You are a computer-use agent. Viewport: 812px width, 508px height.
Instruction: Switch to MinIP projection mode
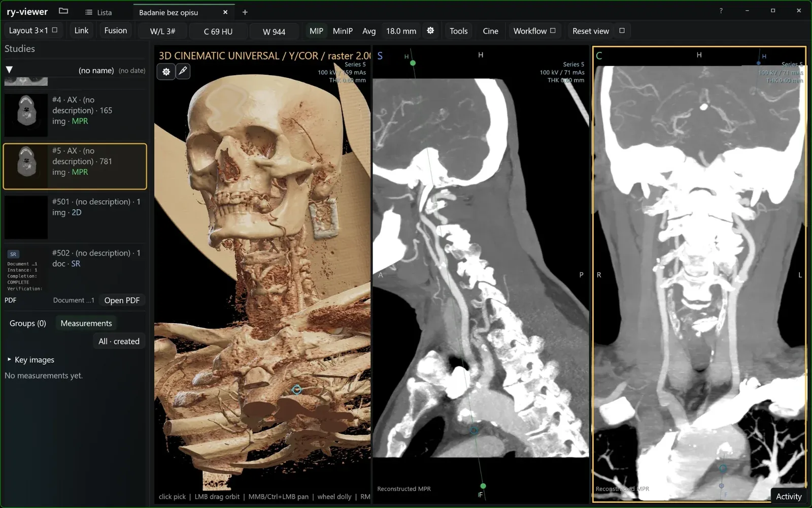pos(343,31)
